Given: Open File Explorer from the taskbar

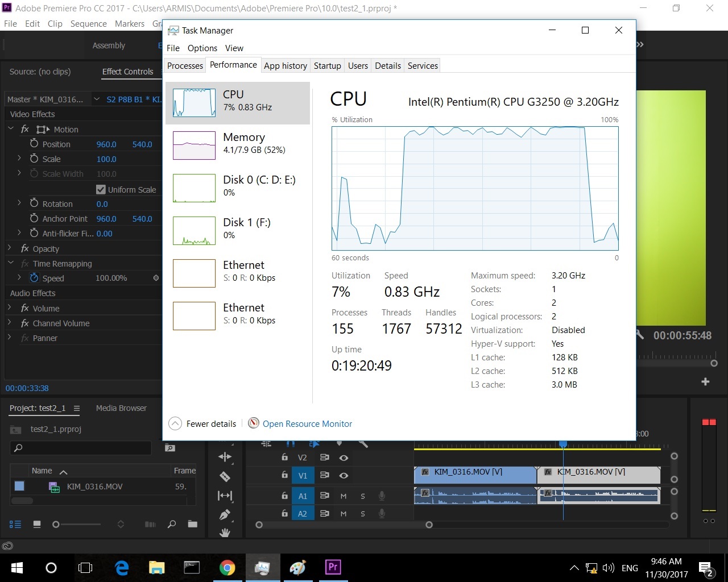Looking at the screenshot, I should pyautogui.click(x=156, y=567).
